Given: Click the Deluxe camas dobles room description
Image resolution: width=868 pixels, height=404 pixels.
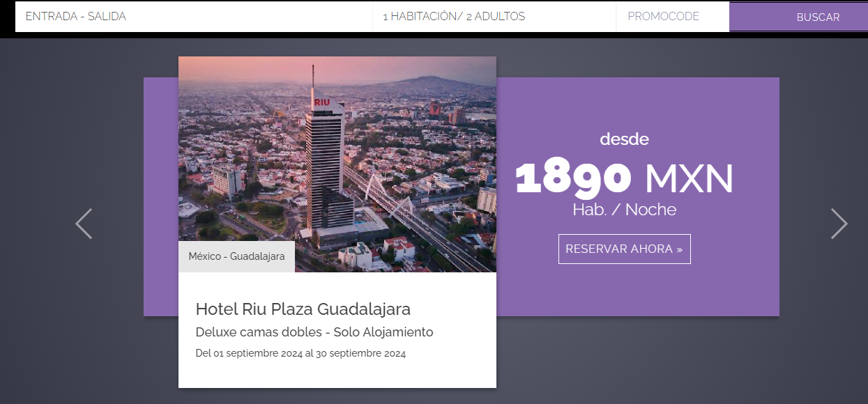Looking at the screenshot, I should 314,332.
